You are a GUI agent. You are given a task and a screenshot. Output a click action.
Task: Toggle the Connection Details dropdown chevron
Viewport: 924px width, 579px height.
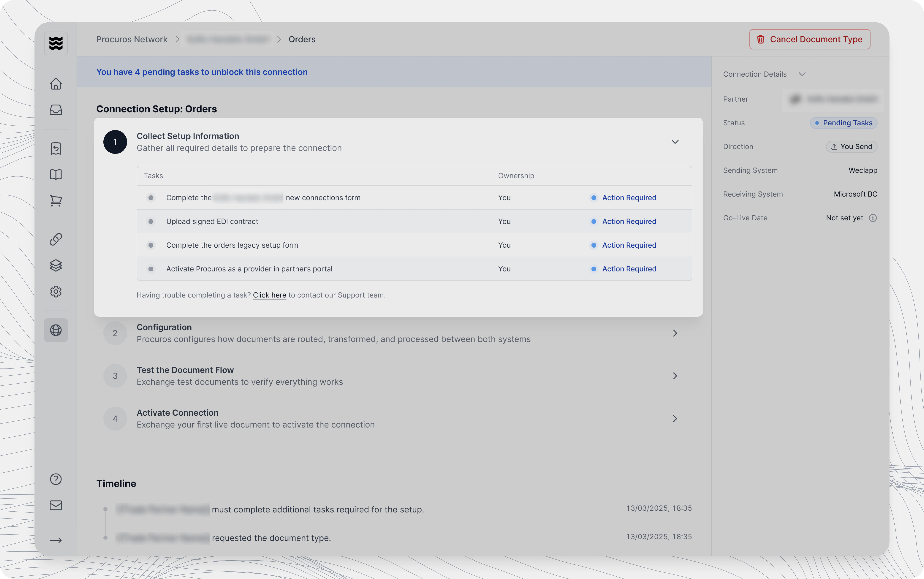click(802, 74)
